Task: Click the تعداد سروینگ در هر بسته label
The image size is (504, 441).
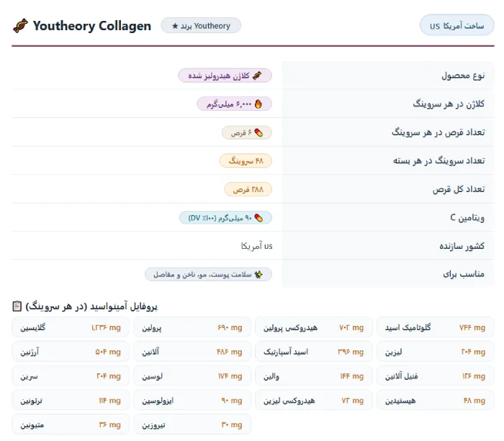Action: pyautogui.click(x=438, y=160)
